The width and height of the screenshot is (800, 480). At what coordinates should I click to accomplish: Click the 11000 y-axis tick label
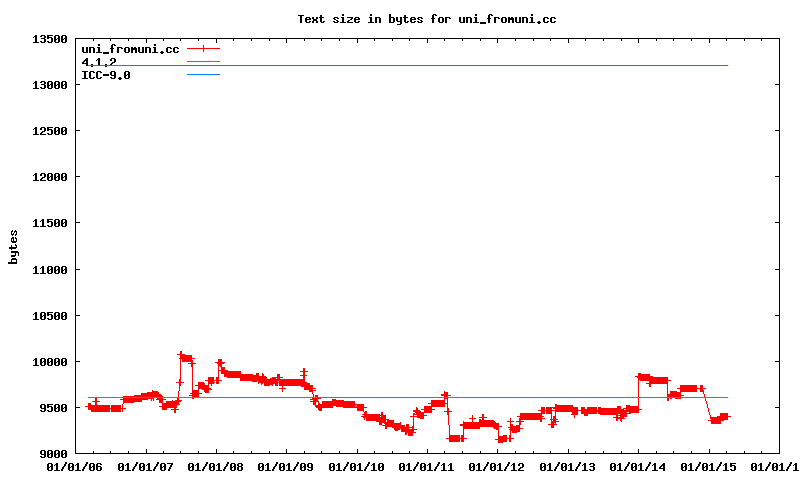coord(49,270)
